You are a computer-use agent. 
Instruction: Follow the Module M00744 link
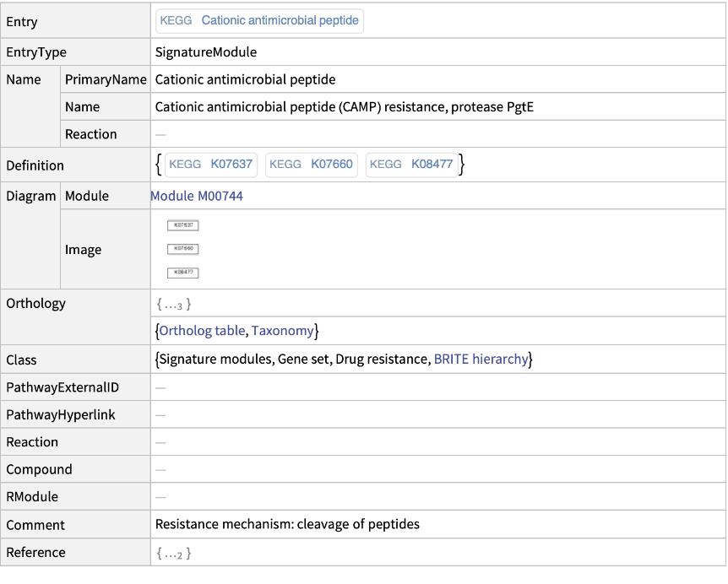(197, 196)
